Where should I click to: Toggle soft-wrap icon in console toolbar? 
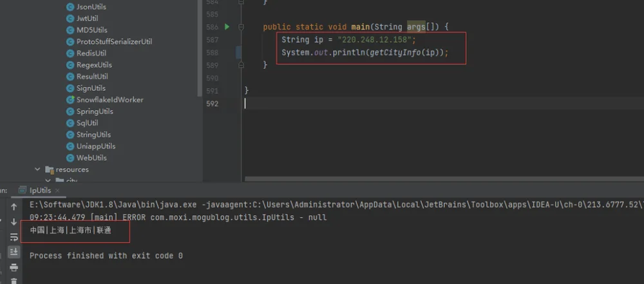coord(14,237)
